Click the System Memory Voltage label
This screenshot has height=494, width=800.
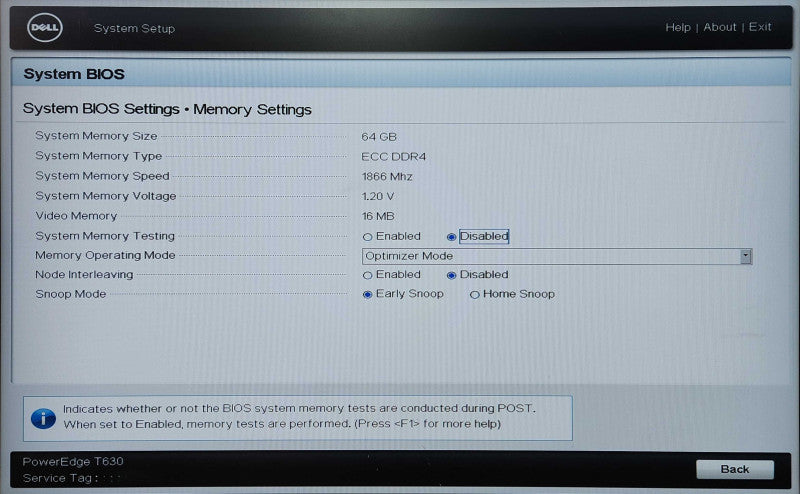[x=106, y=195]
